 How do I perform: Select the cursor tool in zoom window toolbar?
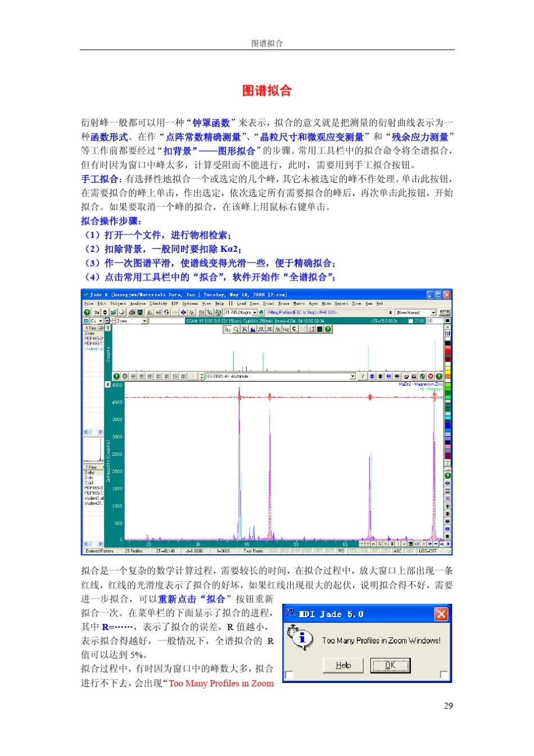228,329
